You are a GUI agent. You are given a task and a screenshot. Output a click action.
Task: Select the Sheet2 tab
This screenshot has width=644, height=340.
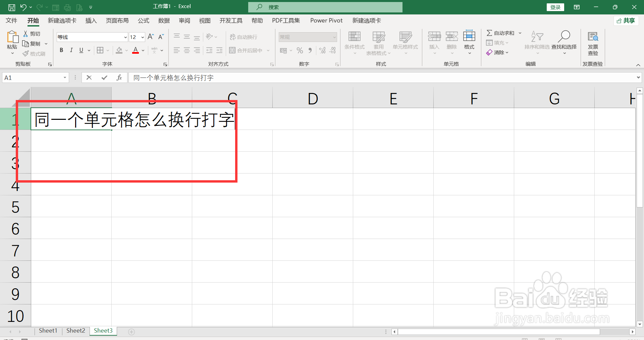[76, 331]
